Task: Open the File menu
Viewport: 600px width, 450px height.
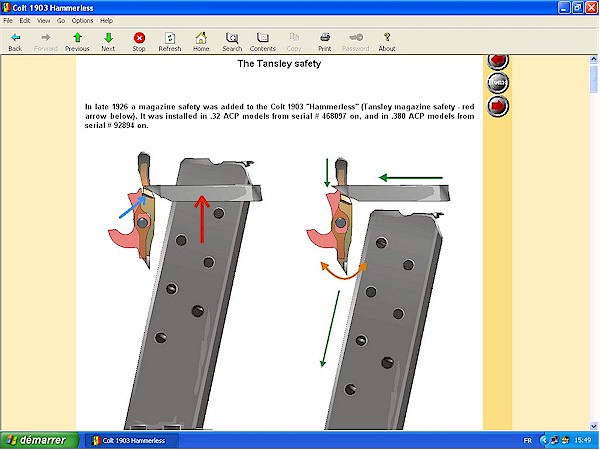Action: tap(8, 21)
